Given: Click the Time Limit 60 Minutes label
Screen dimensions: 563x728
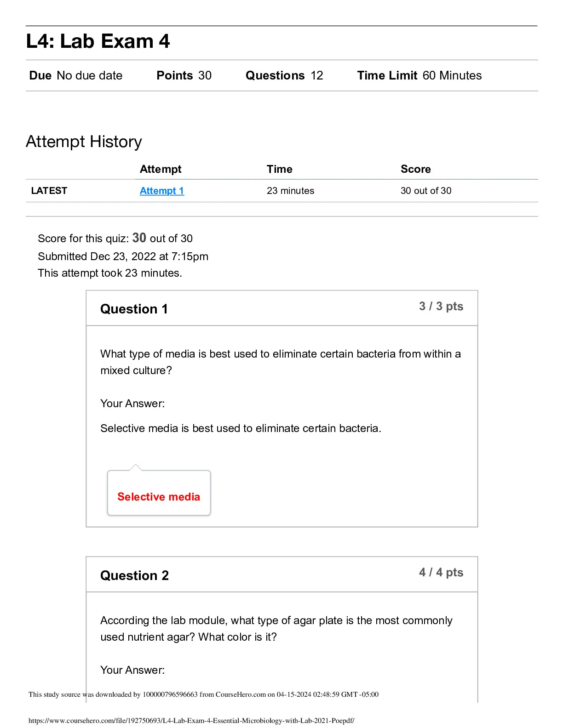Looking at the screenshot, I should click(x=419, y=75).
